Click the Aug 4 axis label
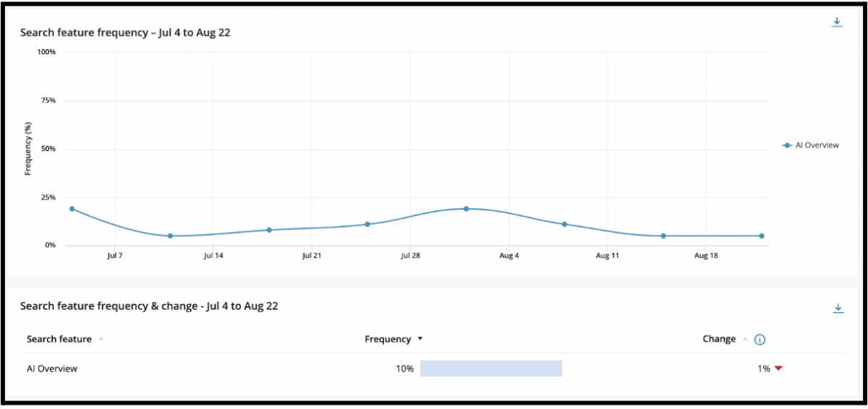The image size is (868, 409). pyautogui.click(x=509, y=256)
